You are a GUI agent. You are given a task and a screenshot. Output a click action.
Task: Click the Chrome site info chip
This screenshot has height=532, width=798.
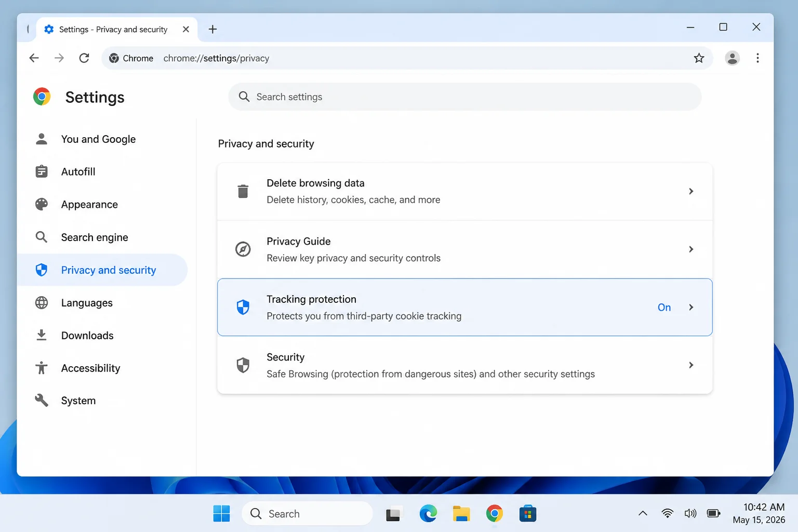131,58
